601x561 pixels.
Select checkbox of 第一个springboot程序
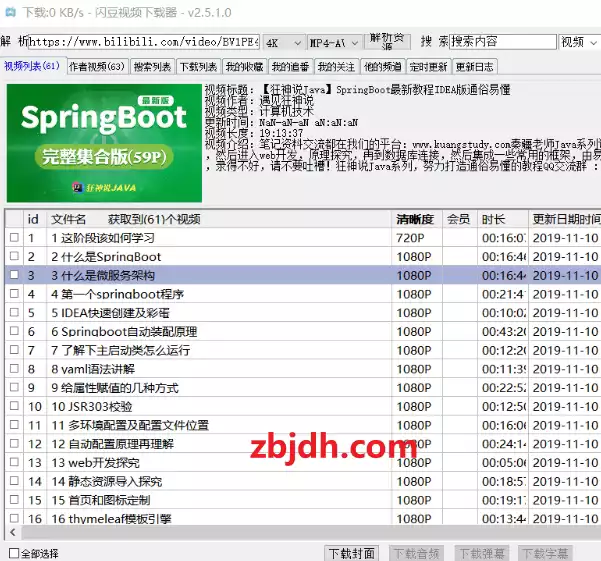pos(14,293)
